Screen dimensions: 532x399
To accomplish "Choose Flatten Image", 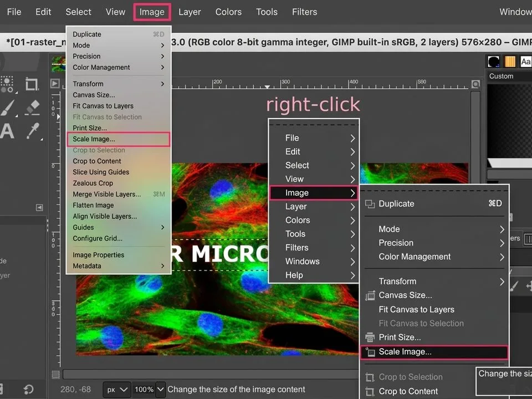I will pos(119,205).
